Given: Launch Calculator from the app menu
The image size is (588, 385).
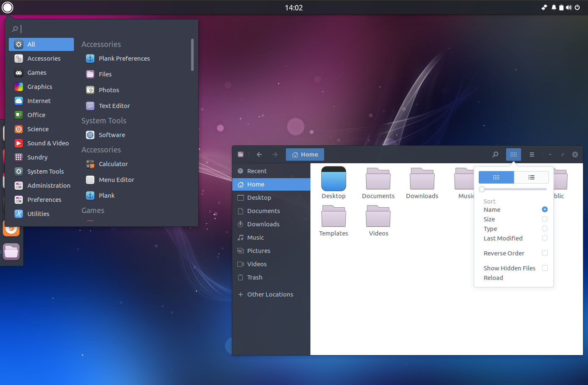Looking at the screenshot, I should (x=107, y=164).
